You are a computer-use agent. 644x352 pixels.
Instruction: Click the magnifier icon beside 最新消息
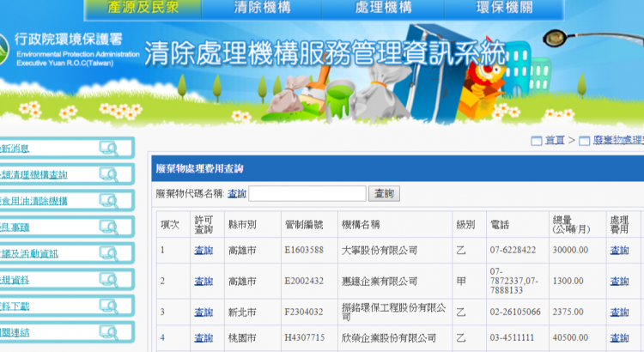coord(108,149)
